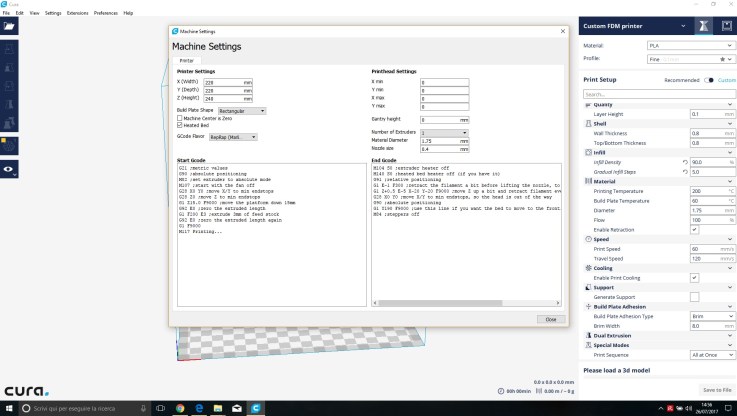
Task: Open the Help menu
Action: [x=128, y=13]
